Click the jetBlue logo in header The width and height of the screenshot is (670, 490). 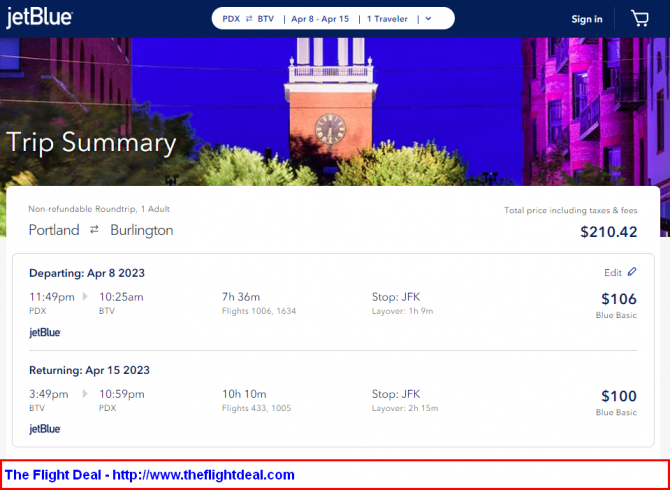[x=39, y=18]
